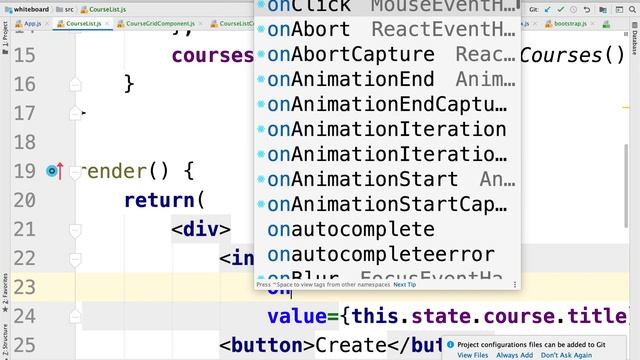Image resolution: width=640 pixels, height=360 pixels.
Task: Close the App.js editor tab
Action: (x=47, y=24)
